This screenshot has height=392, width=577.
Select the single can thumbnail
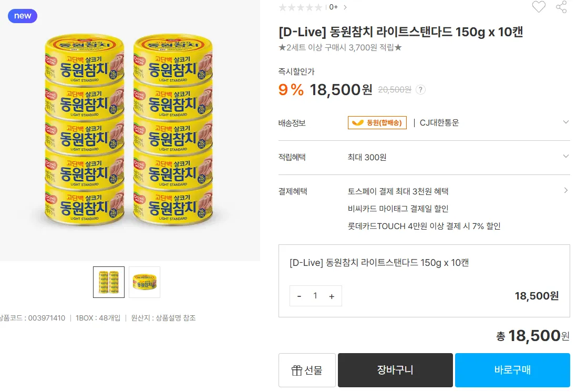145,282
